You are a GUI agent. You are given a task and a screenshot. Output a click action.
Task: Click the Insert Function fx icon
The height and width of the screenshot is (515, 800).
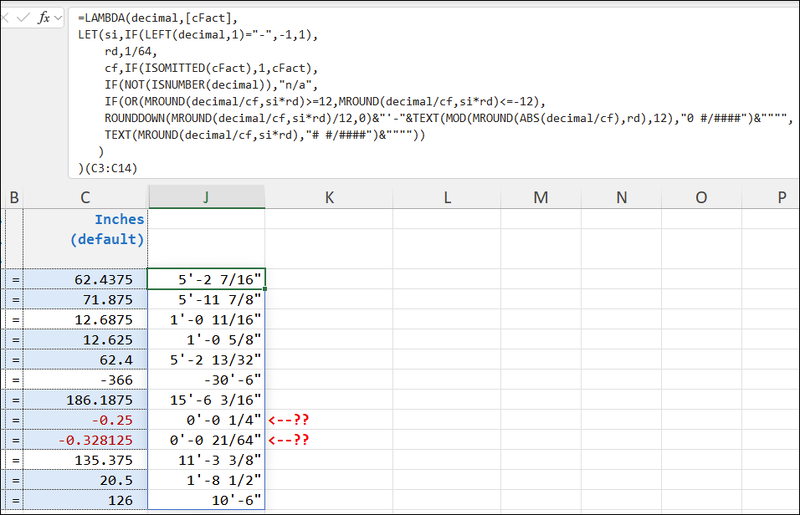(45, 18)
